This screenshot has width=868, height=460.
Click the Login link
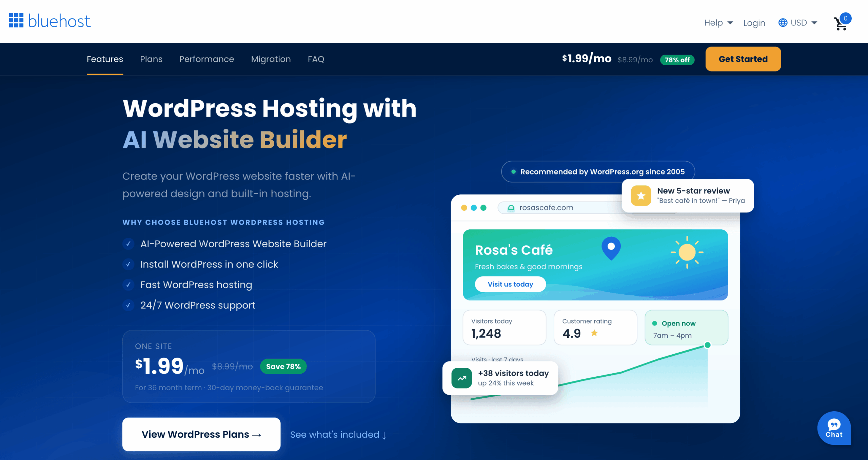pyautogui.click(x=754, y=23)
